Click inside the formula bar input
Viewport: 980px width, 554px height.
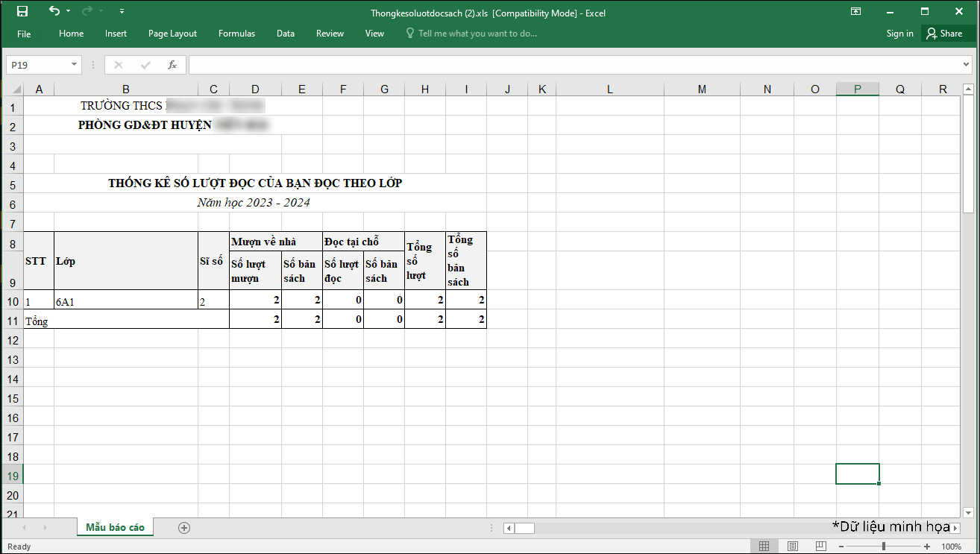coord(574,65)
